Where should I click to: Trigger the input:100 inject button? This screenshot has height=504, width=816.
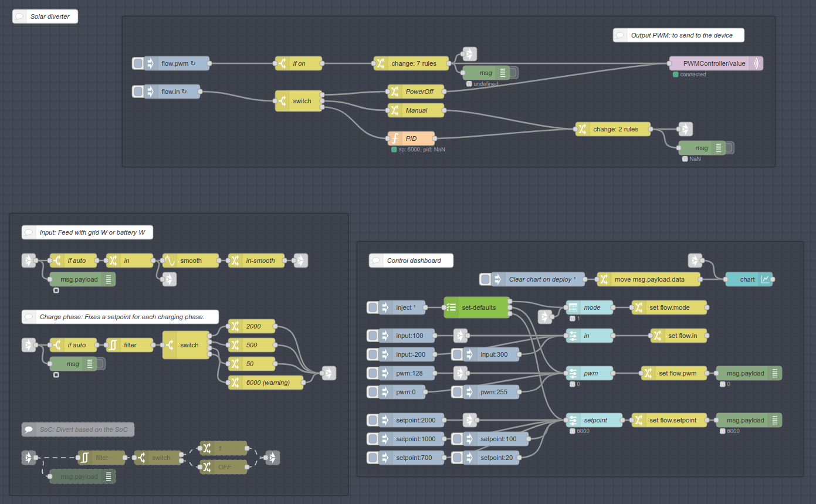pos(373,336)
